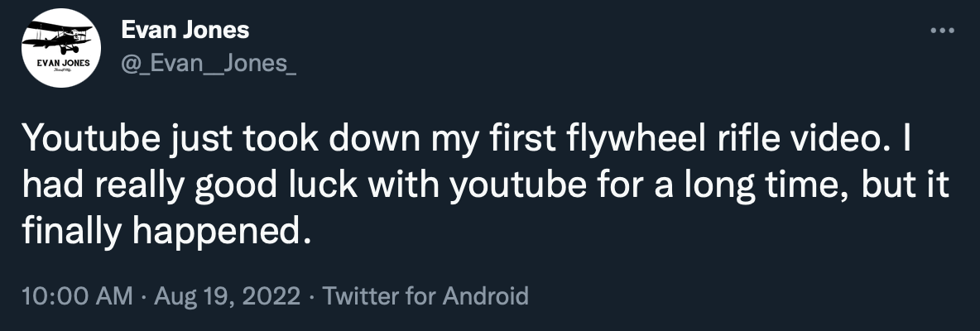This screenshot has width=980, height=331.
Task: Click the word "Youtube" starting the tweet
Action: pos(91,139)
